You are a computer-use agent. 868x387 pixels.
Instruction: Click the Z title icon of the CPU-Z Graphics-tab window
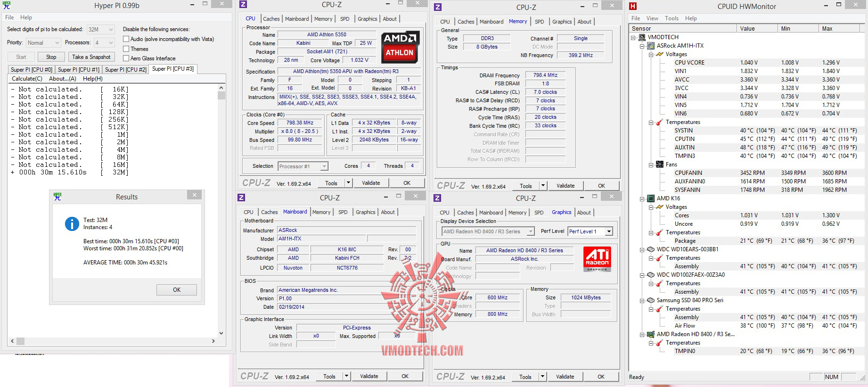click(x=437, y=198)
